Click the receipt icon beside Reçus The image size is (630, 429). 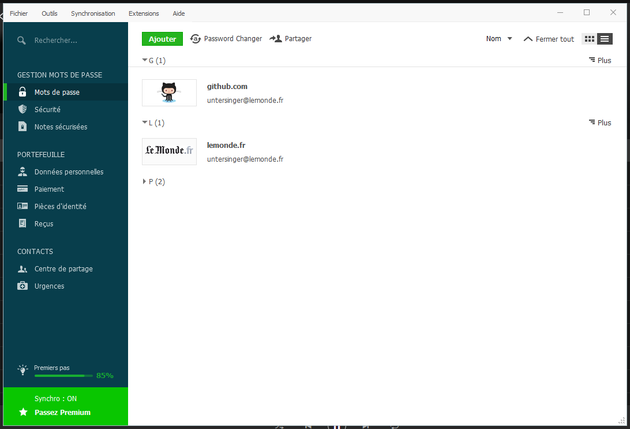pos(22,223)
